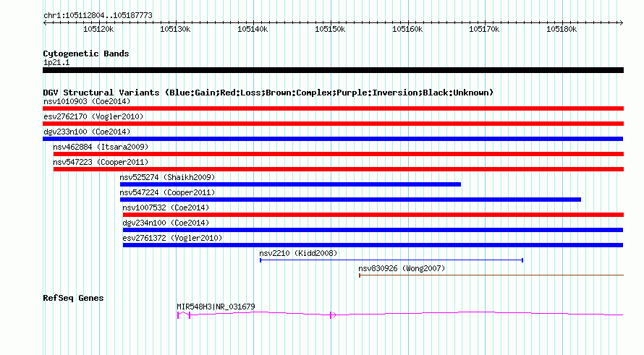Click the chr1:105112804..105187773 coordinate label
The width and height of the screenshot is (644, 355).
click(x=98, y=15)
